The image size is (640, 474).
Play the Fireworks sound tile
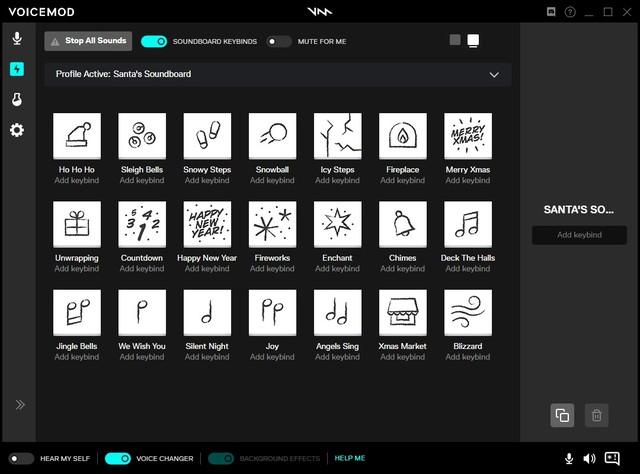[273, 225]
